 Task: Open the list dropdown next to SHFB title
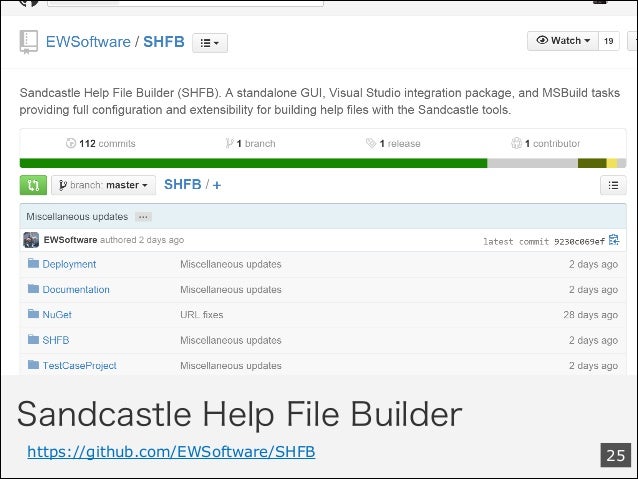coord(210,43)
